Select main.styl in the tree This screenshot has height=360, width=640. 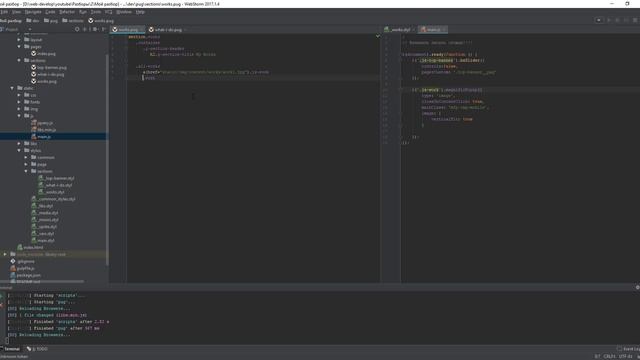pyautogui.click(x=43, y=241)
